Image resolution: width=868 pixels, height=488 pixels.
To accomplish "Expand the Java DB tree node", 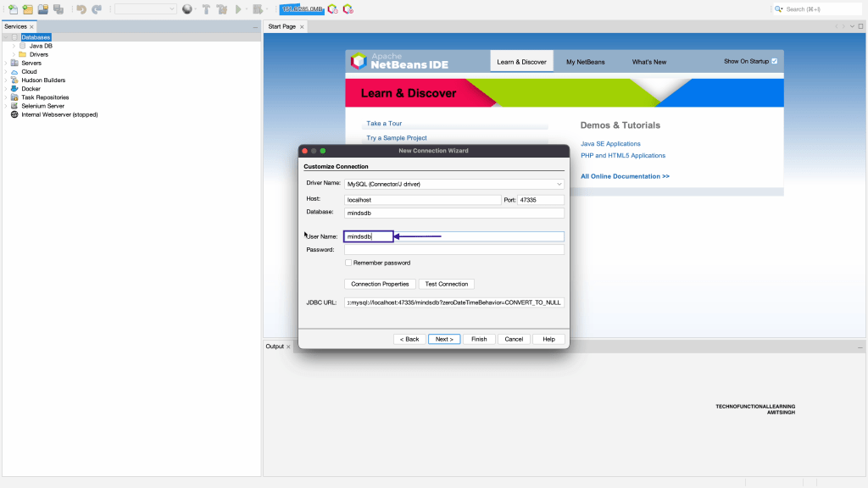I will [14, 46].
